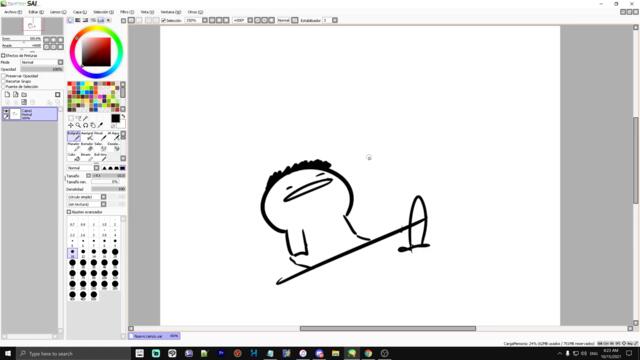Toggle Recortar Grupo checkbox
The width and height of the screenshot is (640, 360).
3,81
